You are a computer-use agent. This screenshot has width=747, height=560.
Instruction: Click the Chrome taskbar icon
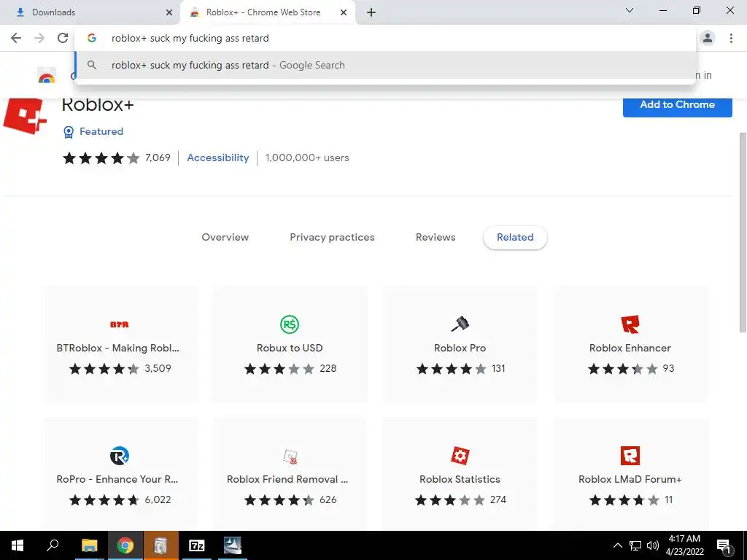tap(125, 545)
